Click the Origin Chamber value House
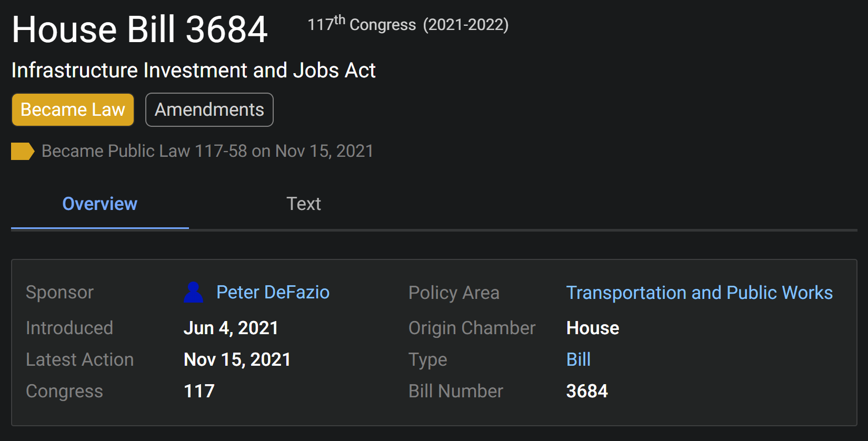 coord(592,328)
